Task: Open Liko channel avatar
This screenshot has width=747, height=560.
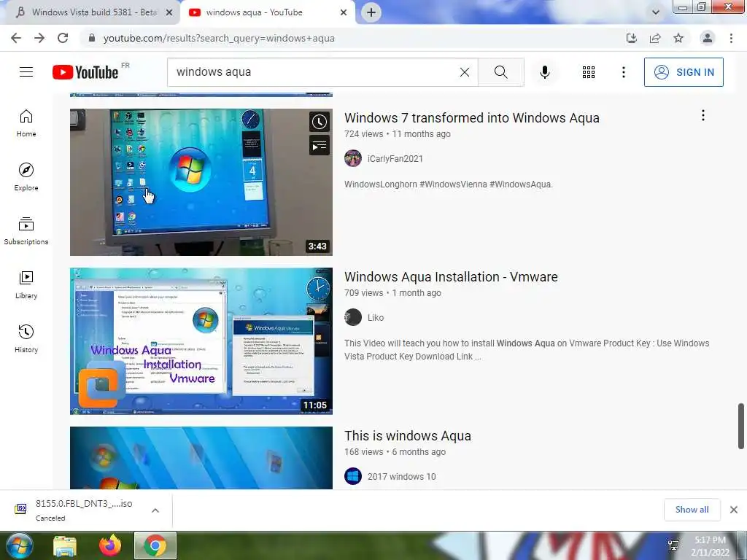Action: [x=353, y=317]
